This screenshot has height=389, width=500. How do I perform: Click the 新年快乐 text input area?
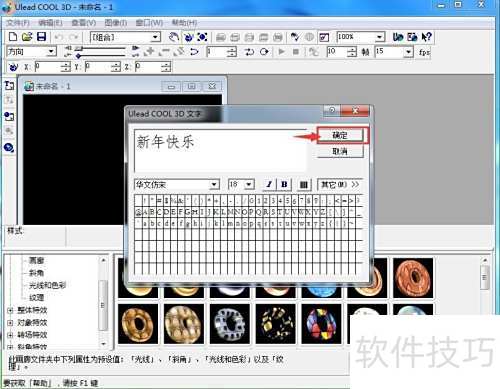[220, 151]
